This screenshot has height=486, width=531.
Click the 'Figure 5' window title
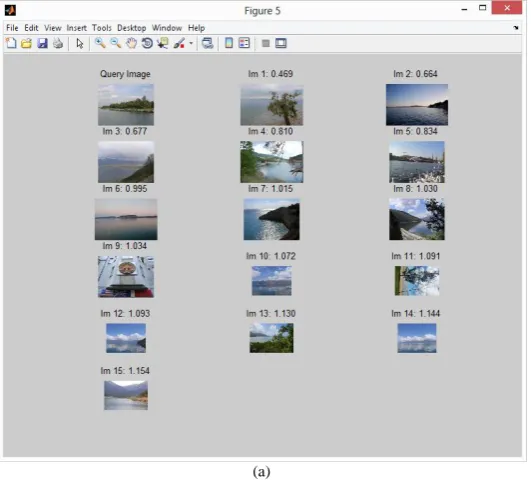262,11
